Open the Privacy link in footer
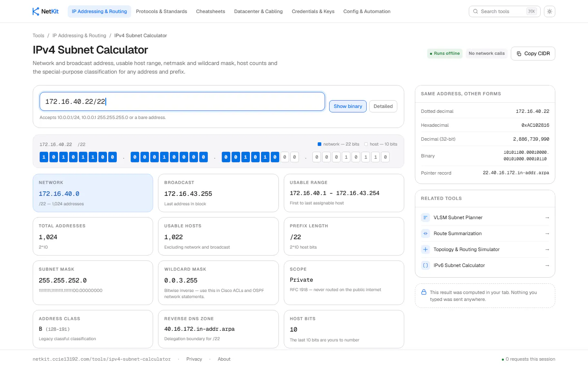Image resolution: width=588 pixels, height=368 pixels. [x=194, y=359]
